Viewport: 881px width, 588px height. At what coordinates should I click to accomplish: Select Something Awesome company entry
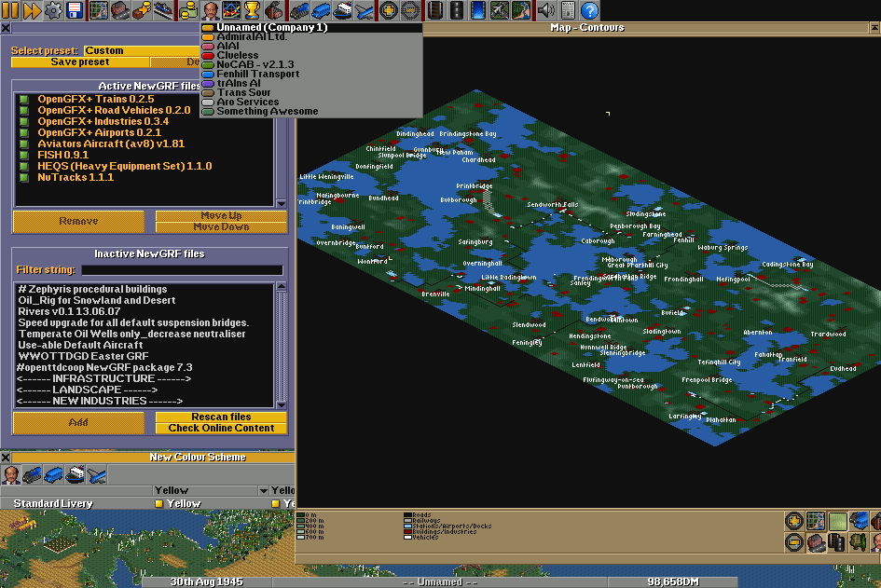pyautogui.click(x=311, y=111)
